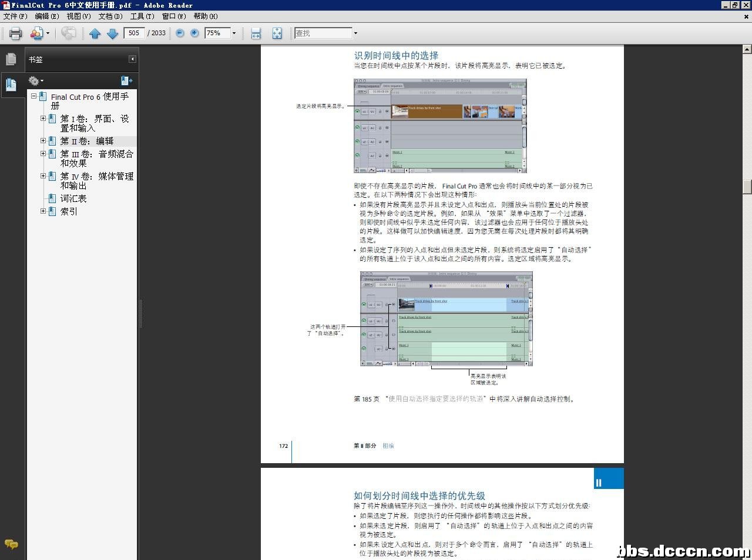Click the bookmark icon beside 第 III 卷
This screenshot has height=560, width=752.
click(x=52, y=154)
